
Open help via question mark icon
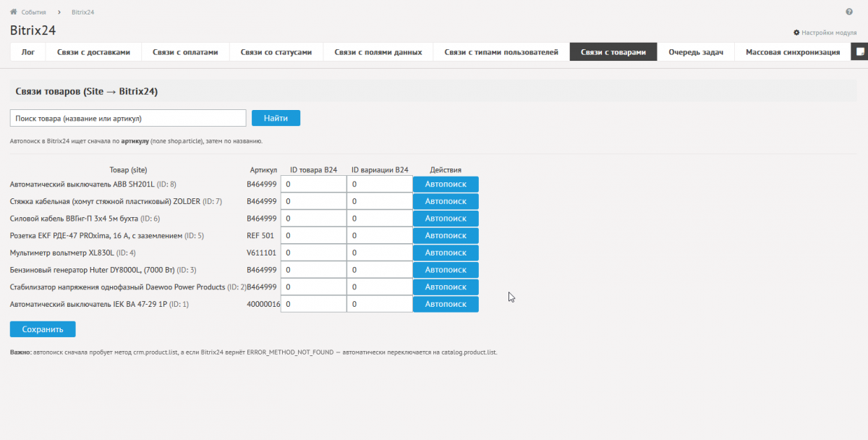tap(849, 12)
